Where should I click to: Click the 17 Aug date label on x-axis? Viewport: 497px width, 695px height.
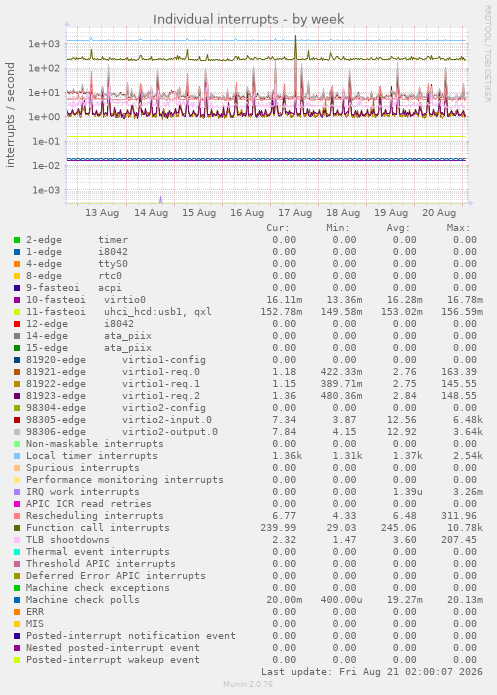point(295,213)
